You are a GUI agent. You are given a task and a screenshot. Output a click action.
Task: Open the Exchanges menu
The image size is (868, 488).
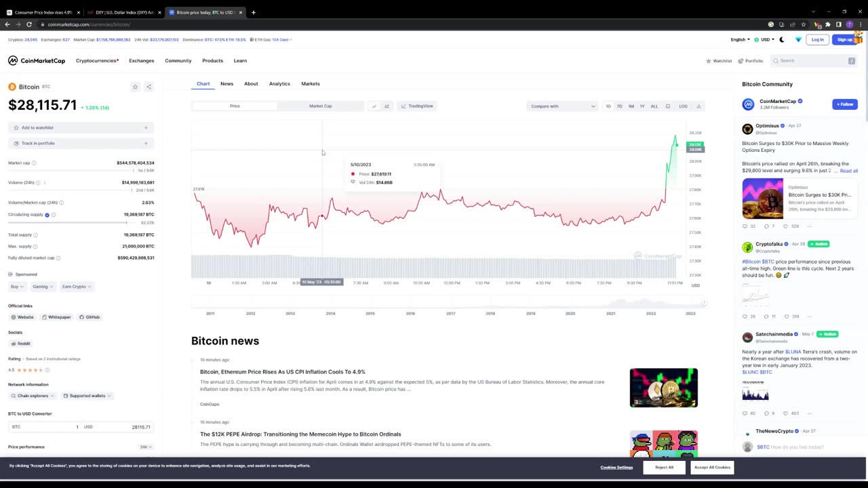[x=142, y=61]
